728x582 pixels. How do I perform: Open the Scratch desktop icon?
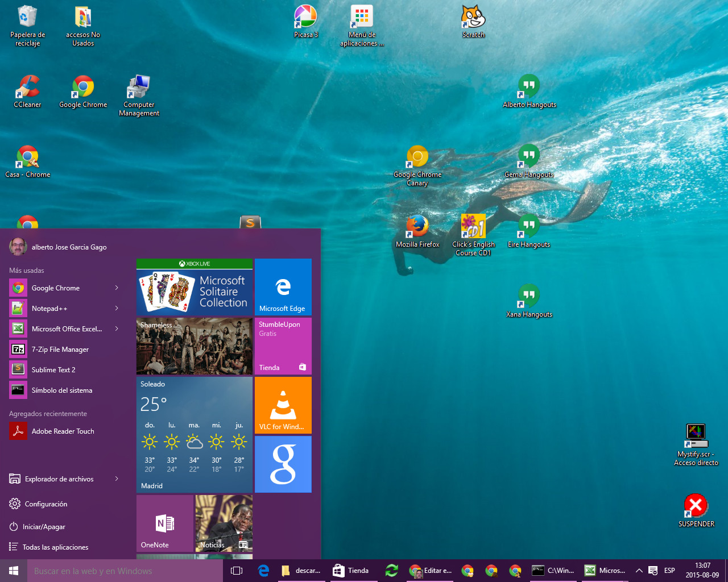tap(473, 18)
